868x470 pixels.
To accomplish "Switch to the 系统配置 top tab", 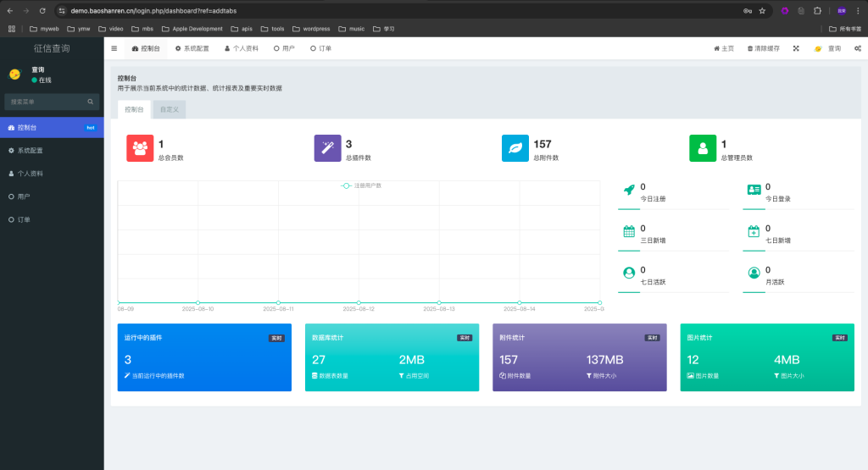I will (x=192, y=48).
